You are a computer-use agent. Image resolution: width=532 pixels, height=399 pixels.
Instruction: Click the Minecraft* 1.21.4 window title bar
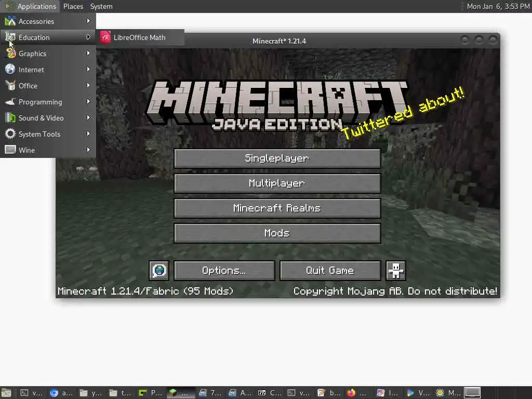click(279, 41)
